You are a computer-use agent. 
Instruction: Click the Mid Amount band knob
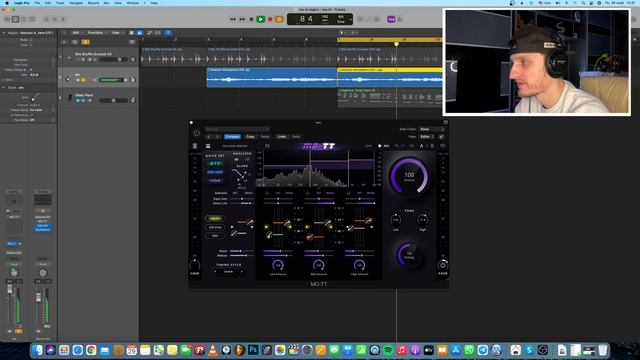(319, 265)
